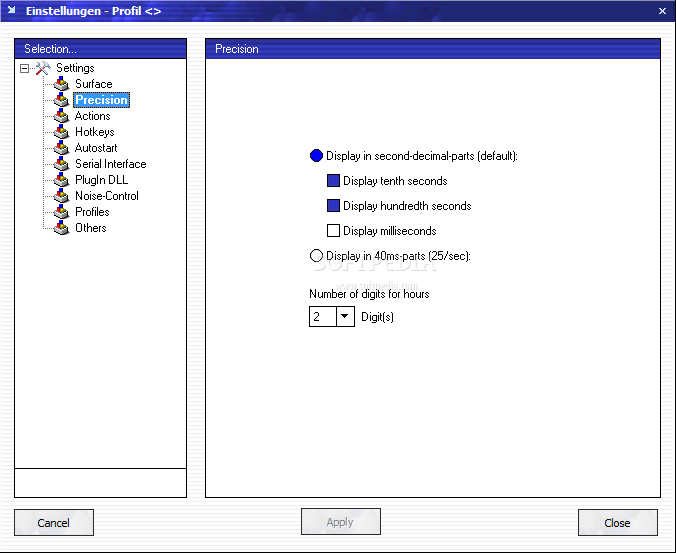The image size is (676, 553).
Task: Click the icon beside Autostart
Action: coord(62,147)
